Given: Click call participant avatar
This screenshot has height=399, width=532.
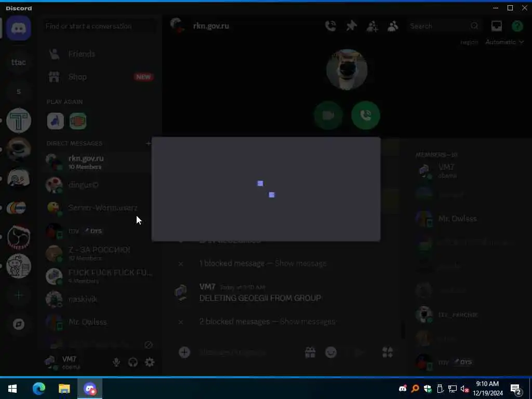Looking at the screenshot, I should pyautogui.click(x=347, y=70).
